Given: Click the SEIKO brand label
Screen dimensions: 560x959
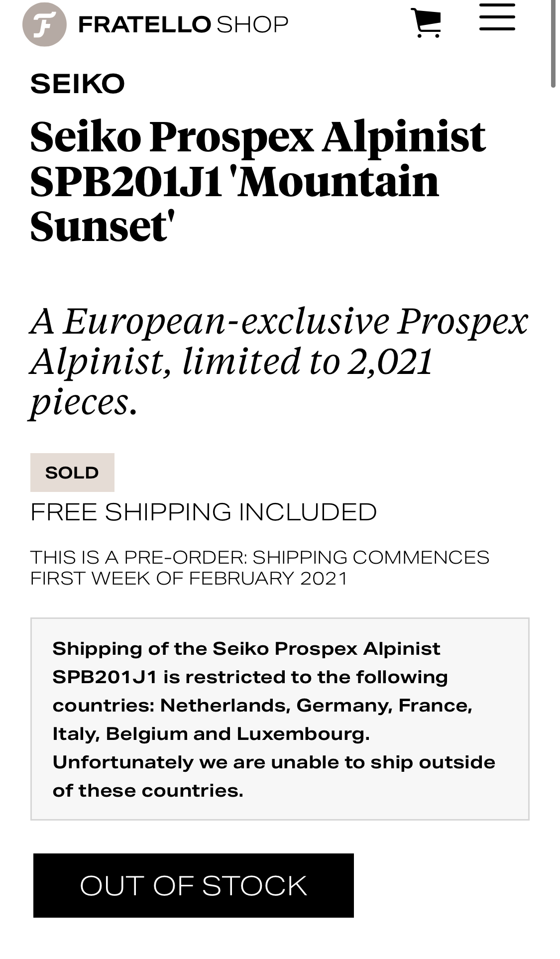Looking at the screenshot, I should [x=77, y=84].
